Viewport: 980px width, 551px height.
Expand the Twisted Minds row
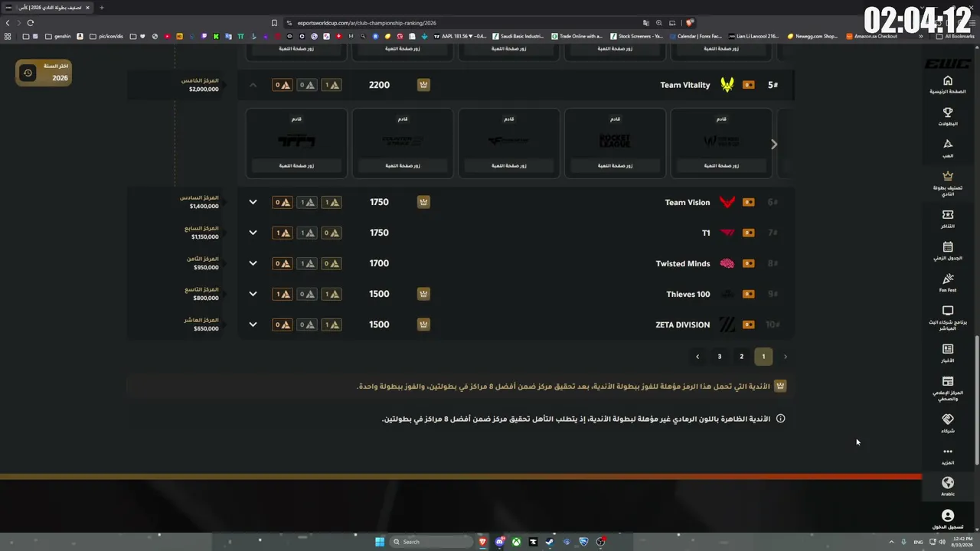(x=253, y=263)
